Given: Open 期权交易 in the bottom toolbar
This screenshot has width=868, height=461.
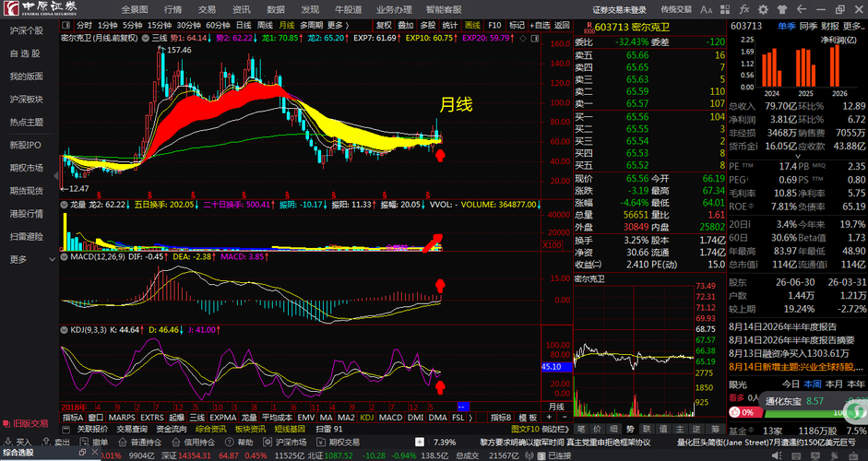Looking at the screenshot, I should point(339,443).
